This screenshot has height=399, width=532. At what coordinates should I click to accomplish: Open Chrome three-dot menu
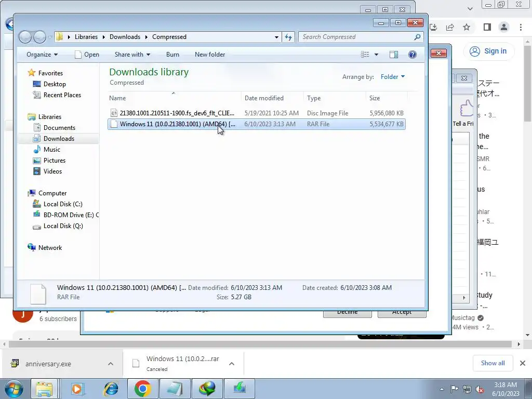[521, 27]
